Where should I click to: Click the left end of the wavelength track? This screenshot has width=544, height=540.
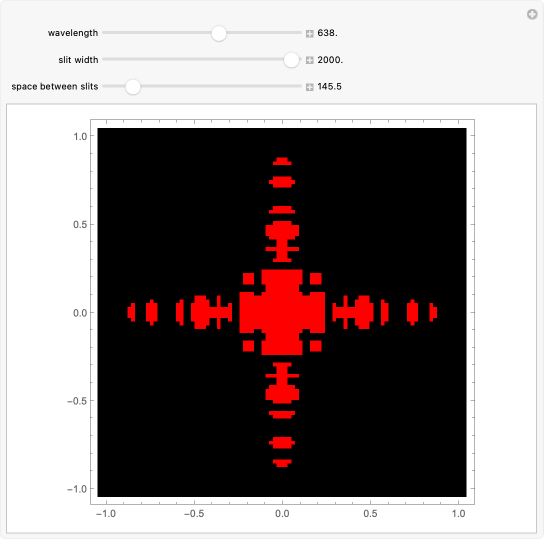[104, 33]
